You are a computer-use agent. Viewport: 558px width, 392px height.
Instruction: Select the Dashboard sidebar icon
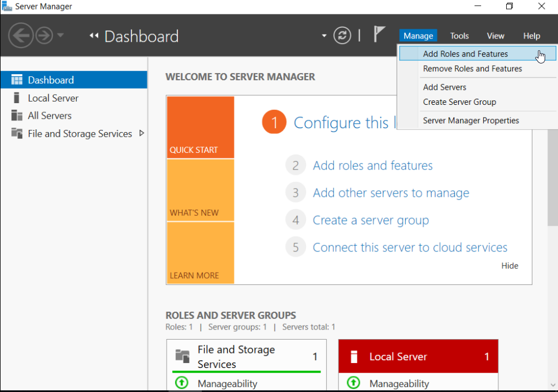(16, 79)
